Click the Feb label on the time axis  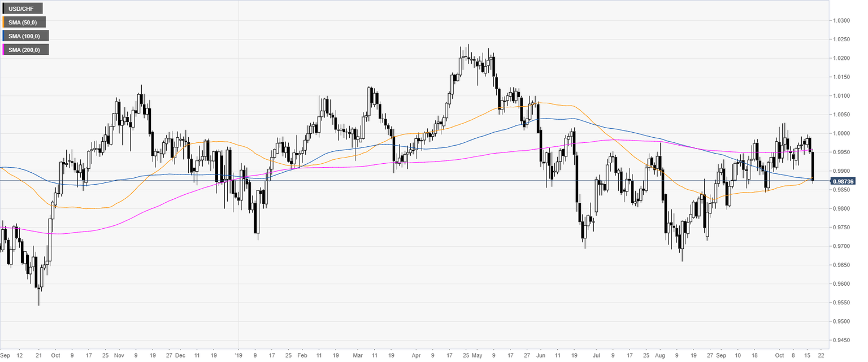tap(302, 356)
